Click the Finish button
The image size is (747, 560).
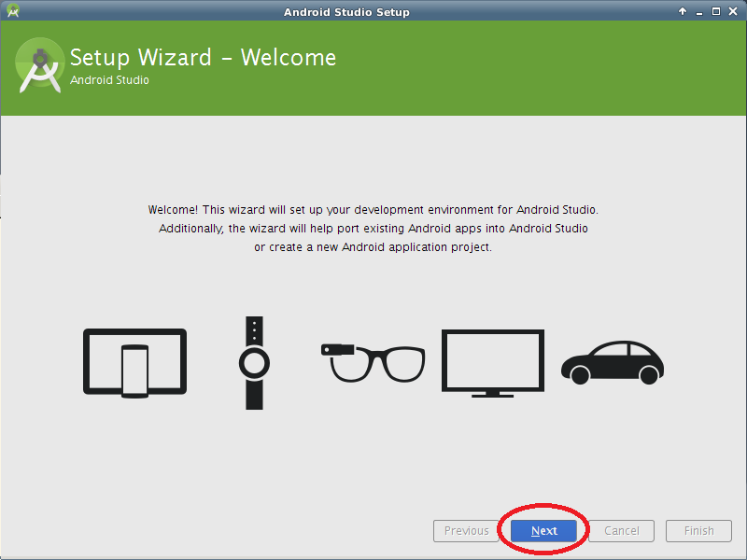698,530
